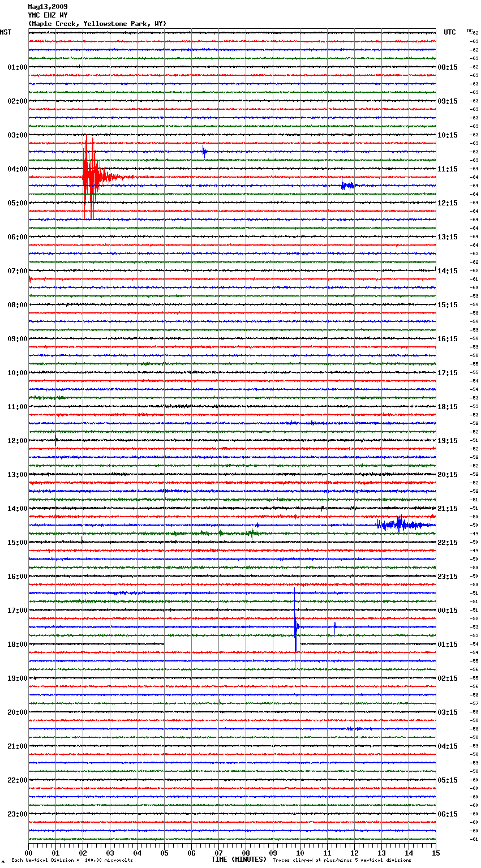
Task: Select the 02:00 MST row label
Action: (x=18, y=101)
